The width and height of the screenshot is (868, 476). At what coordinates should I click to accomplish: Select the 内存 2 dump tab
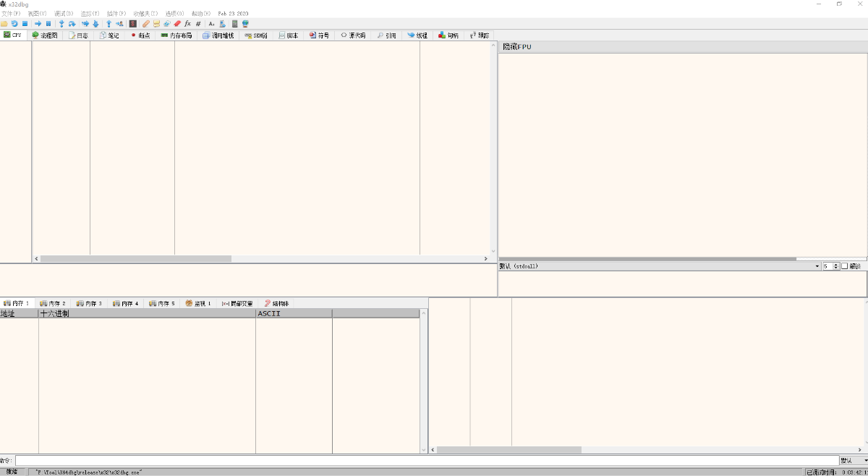pos(53,303)
